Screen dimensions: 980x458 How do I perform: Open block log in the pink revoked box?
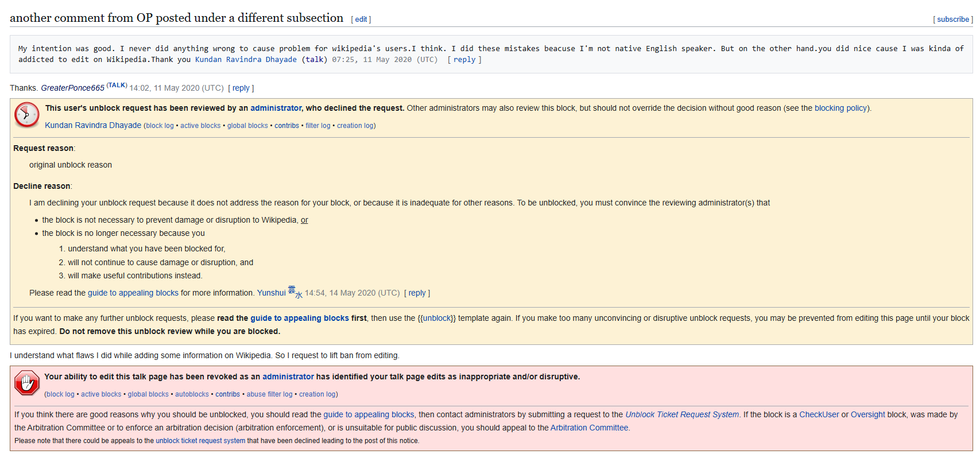(x=60, y=394)
